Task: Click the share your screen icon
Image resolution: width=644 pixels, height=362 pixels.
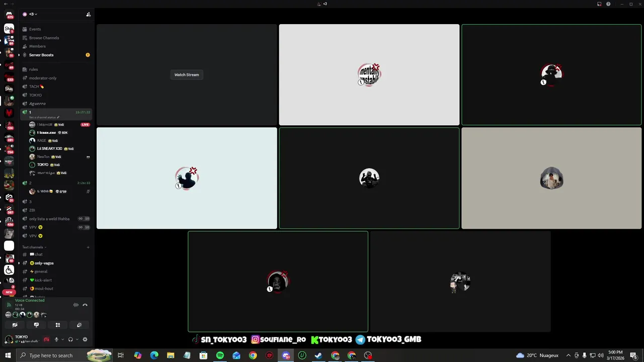Action: coord(36,325)
